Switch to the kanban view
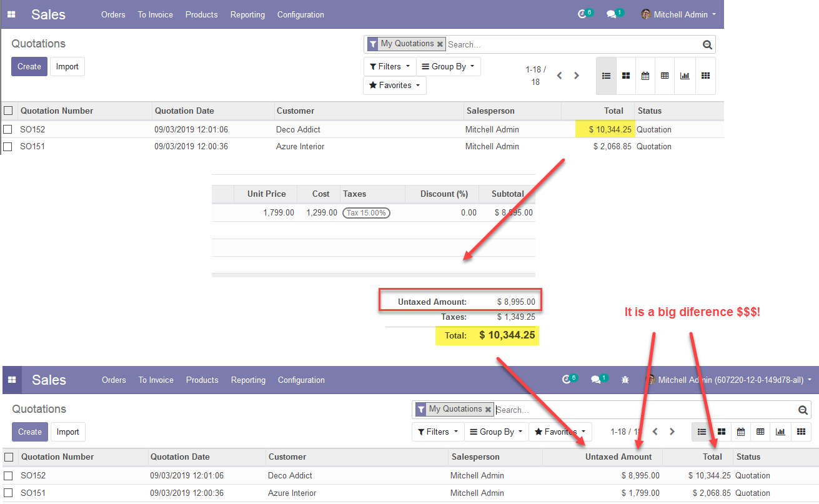This screenshot has width=819, height=504. [626, 76]
